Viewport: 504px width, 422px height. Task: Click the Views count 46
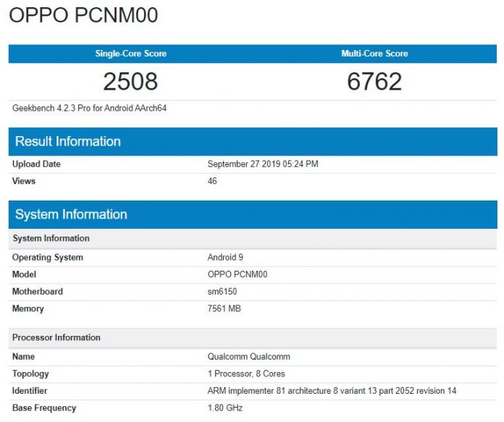point(212,181)
